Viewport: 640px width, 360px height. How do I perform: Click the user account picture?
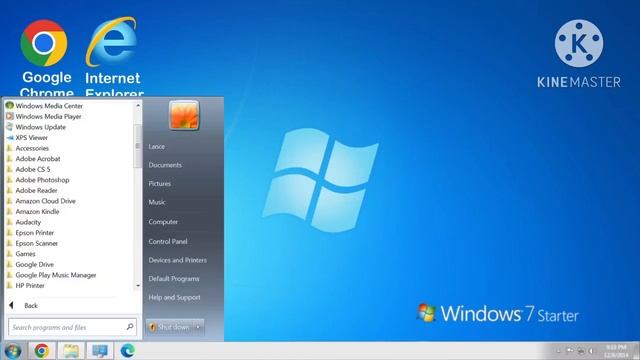coord(184,115)
